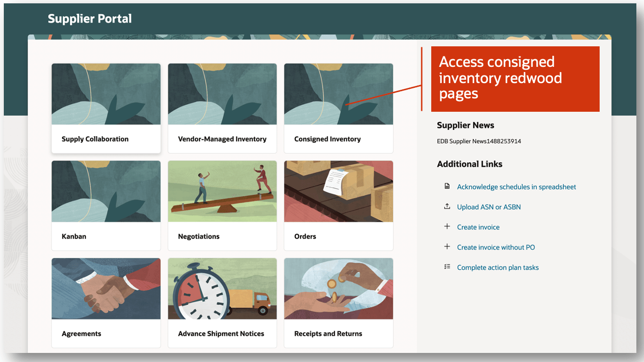
Task: Click the Upload ASN or ASBN link
Action: 488,206
